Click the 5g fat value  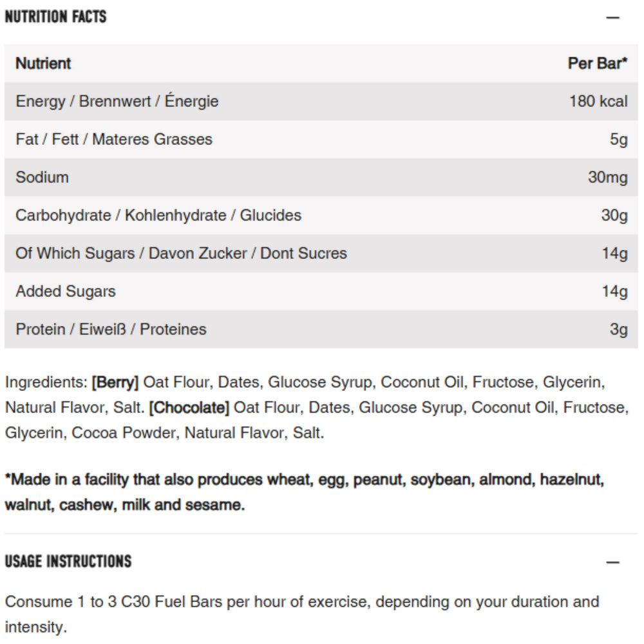pyautogui.click(x=618, y=139)
